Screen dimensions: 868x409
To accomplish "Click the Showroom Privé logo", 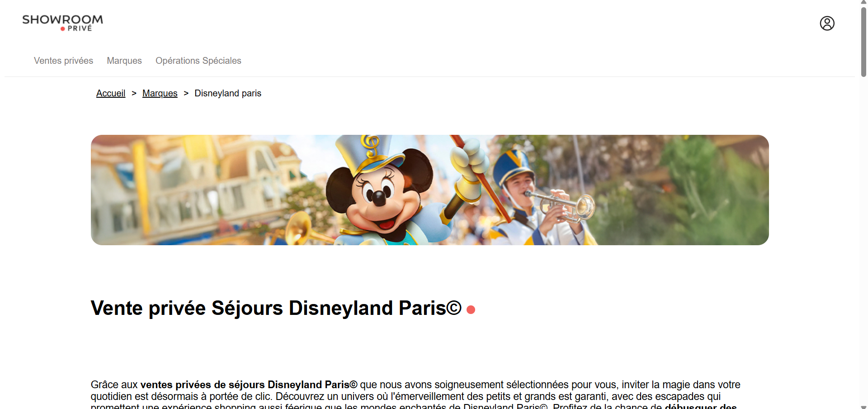I will coord(62,23).
